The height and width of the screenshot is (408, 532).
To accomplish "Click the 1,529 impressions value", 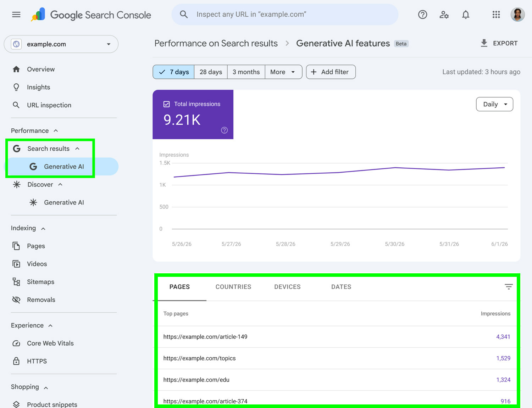I will (503, 358).
